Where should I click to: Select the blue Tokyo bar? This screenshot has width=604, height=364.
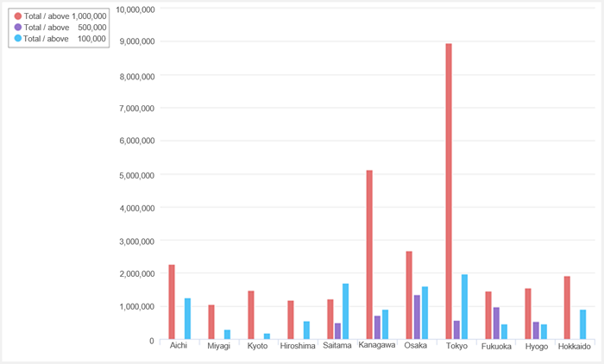coord(464,307)
